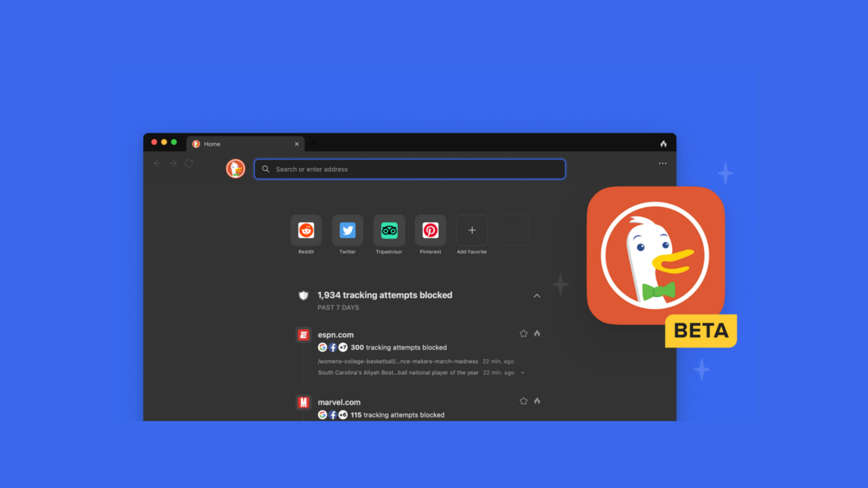Open the three-dot browser options menu
The image size is (868, 488).
(x=663, y=163)
